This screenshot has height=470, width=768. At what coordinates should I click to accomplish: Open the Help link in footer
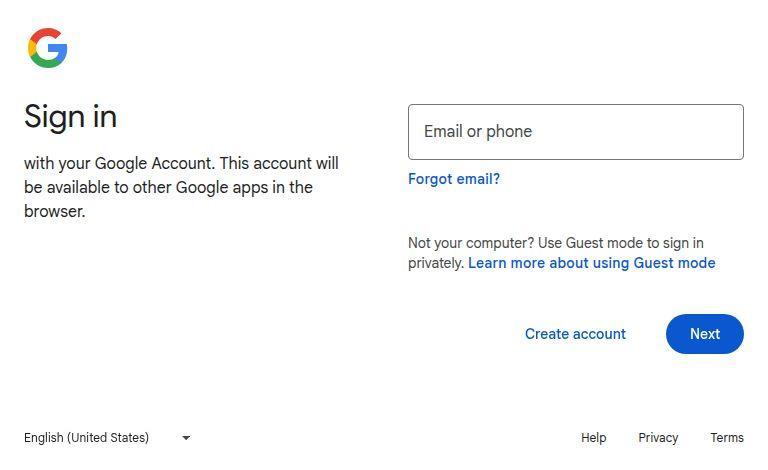click(593, 438)
